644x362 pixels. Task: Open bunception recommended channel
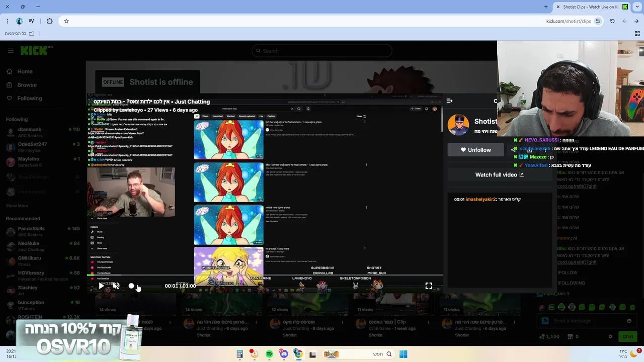coord(43,305)
